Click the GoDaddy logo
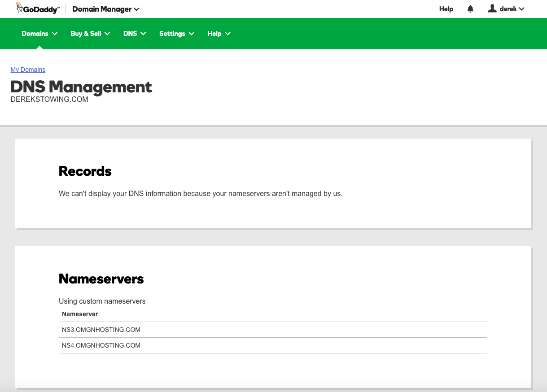547x392 pixels. coord(38,9)
